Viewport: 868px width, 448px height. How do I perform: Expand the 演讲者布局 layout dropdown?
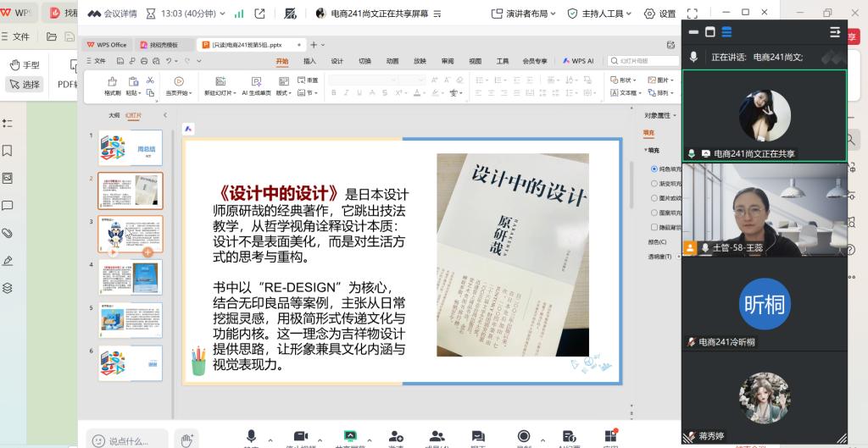[524, 14]
